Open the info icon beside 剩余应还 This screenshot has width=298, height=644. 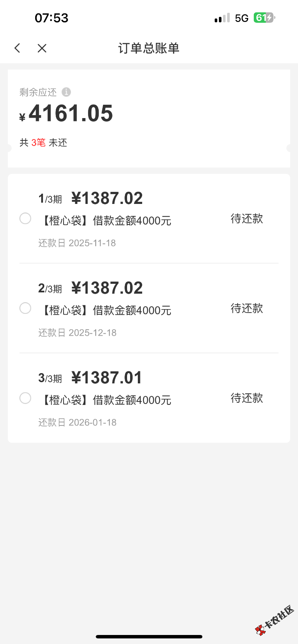[66, 92]
